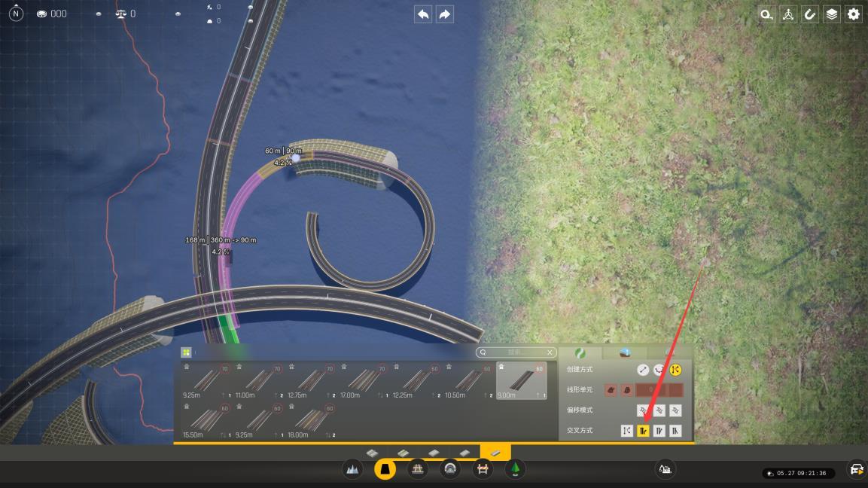Select the yellow highlighted 交叉方式 option

click(643, 431)
